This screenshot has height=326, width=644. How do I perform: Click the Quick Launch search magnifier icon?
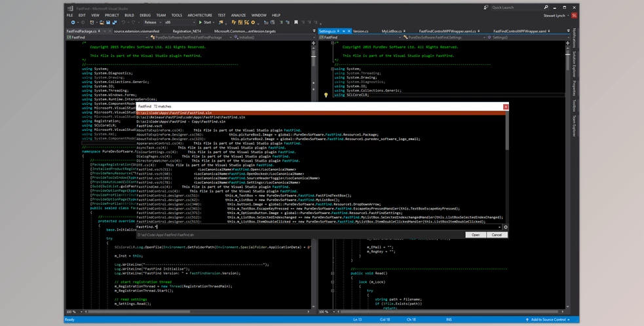pos(546,7)
